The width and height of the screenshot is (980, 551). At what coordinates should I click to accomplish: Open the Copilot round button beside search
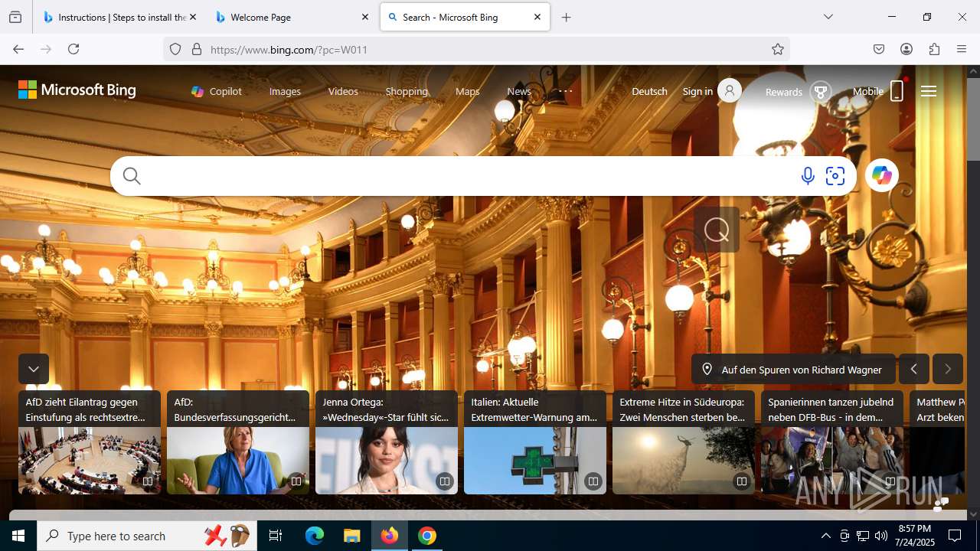coord(882,176)
